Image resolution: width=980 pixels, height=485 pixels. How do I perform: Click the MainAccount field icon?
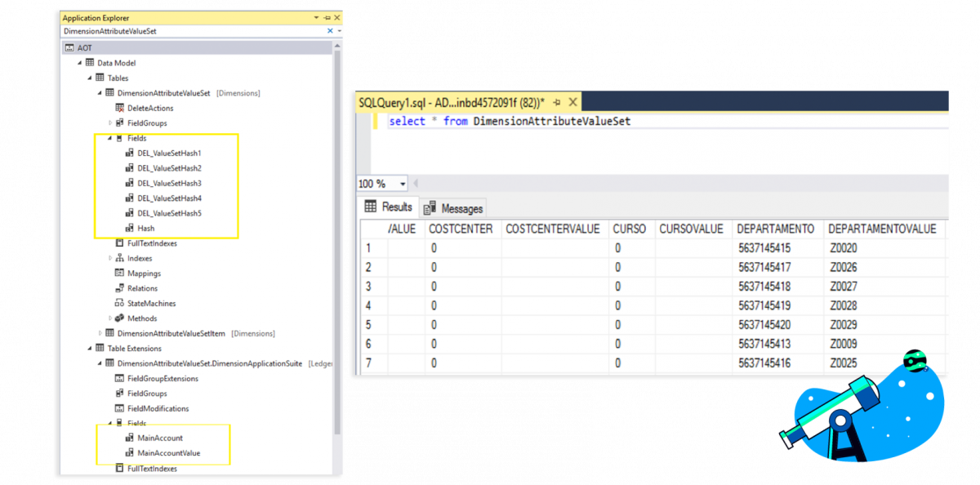pyautogui.click(x=129, y=438)
